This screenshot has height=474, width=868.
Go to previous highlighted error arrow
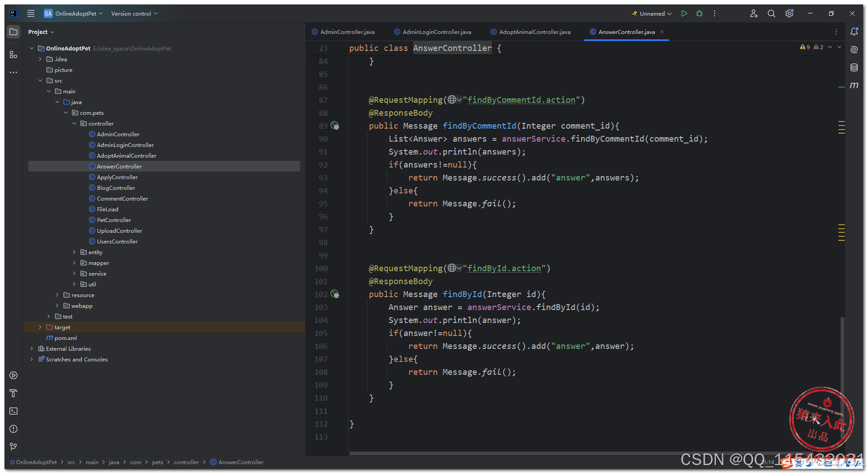pyautogui.click(x=830, y=47)
